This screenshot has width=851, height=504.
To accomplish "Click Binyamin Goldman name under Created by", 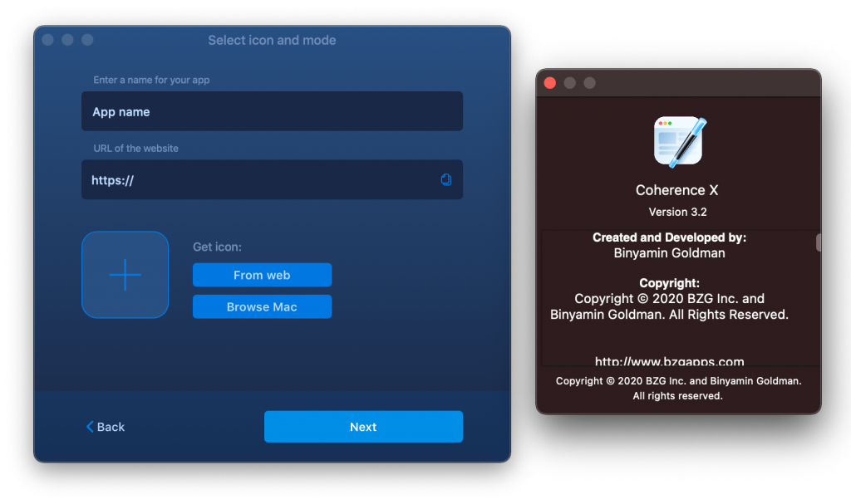I will pyautogui.click(x=669, y=252).
